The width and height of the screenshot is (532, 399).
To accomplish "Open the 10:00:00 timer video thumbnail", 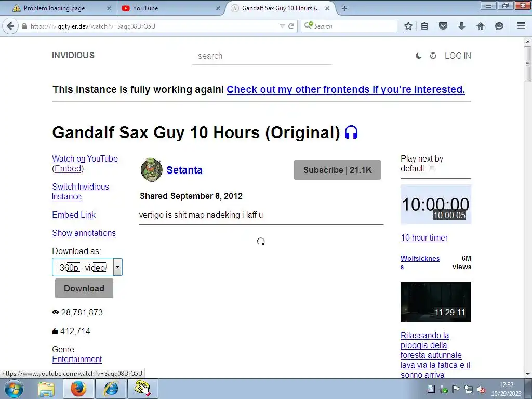I will (436, 205).
